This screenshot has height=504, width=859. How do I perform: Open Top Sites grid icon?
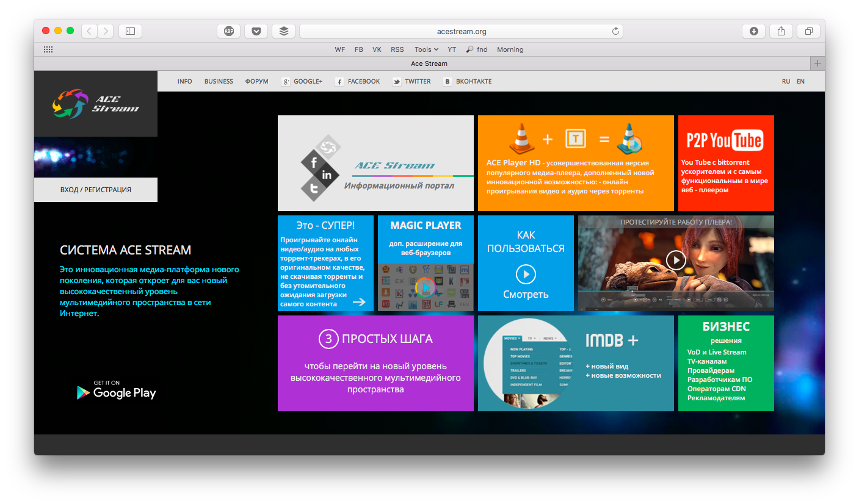(48, 49)
